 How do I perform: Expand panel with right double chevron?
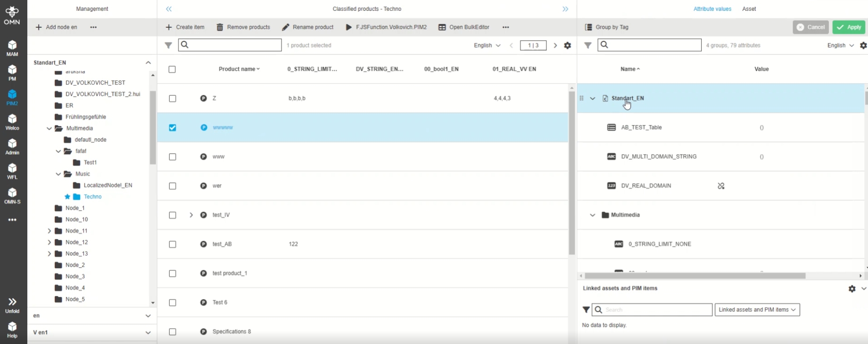pyautogui.click(x=565, y=9)
